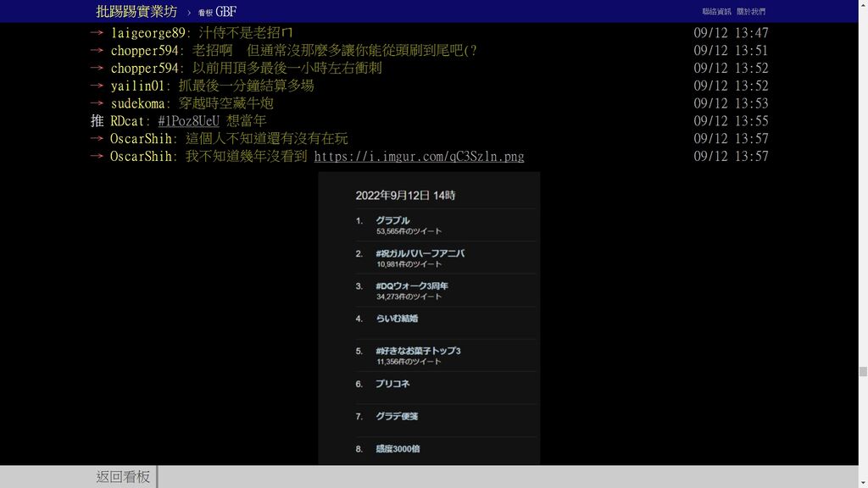Open the 聯絡資訊 contact link
Screen dimensions: 868x488
(716, 12)
